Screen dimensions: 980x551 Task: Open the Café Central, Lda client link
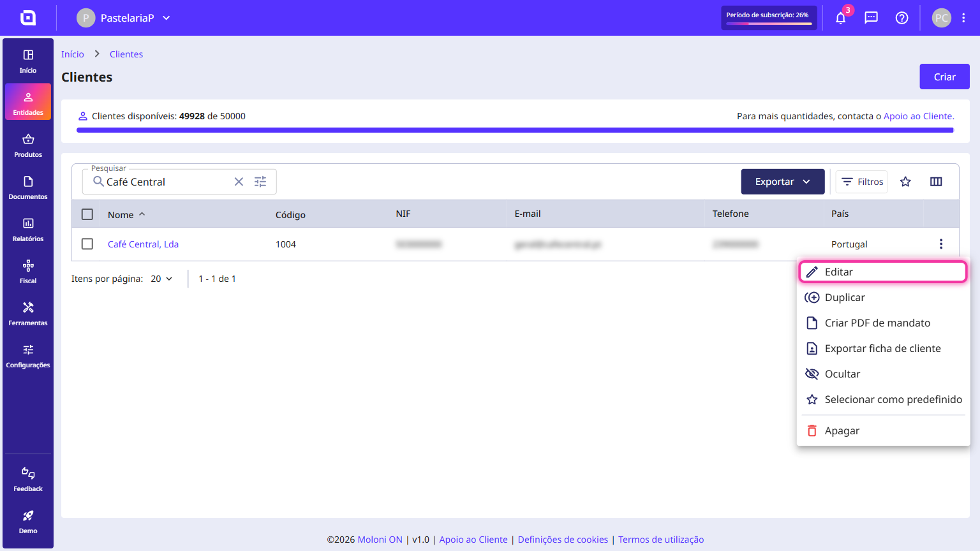pos(143,244)
